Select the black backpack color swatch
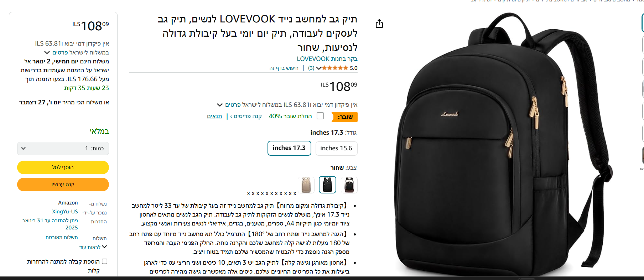This screenshot has height=280, width=644. (327, 185)
